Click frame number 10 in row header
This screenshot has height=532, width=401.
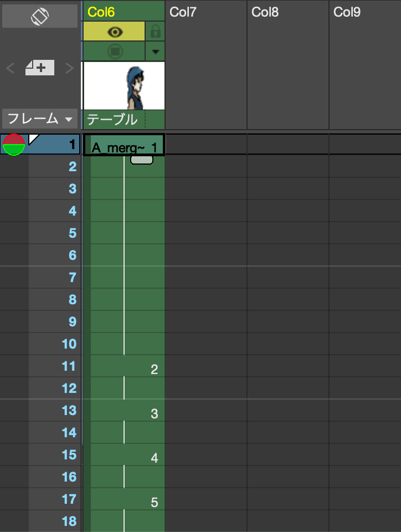point(69,344)
